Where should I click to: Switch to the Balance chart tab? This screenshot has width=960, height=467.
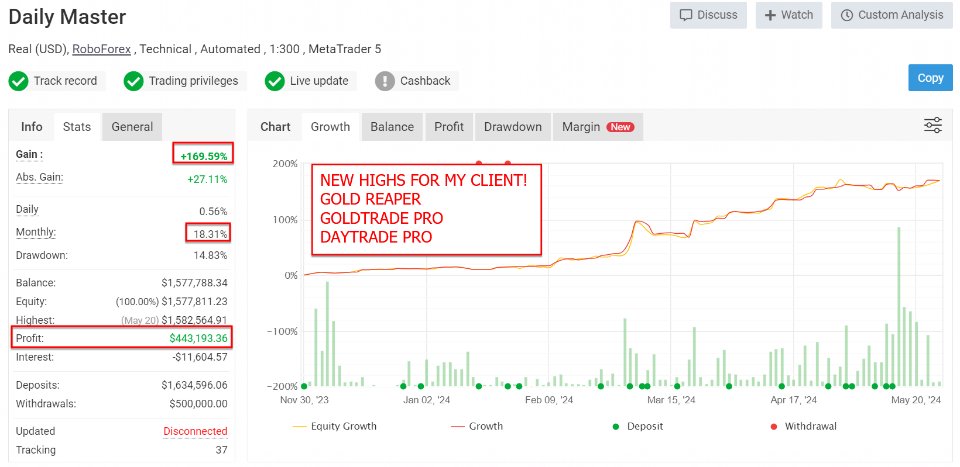[x=392, y=127]
